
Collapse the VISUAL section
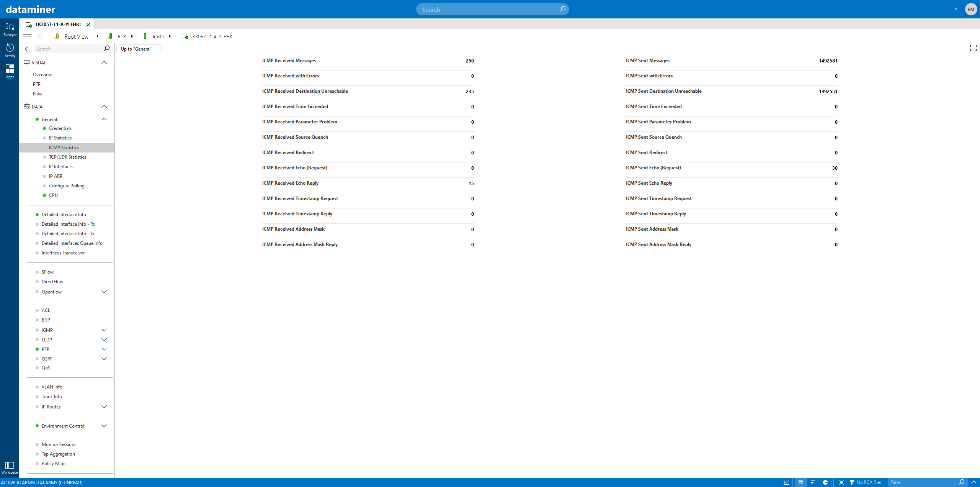point(104,62)
